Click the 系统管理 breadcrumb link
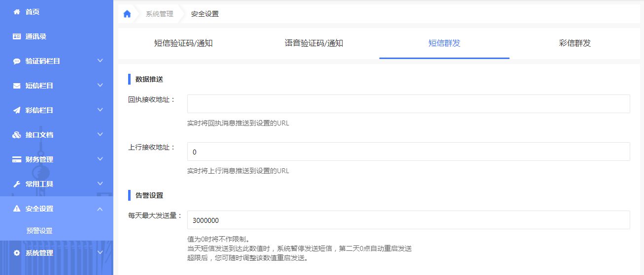The width and height of the screenshot is (644, 275). point(160,14)
